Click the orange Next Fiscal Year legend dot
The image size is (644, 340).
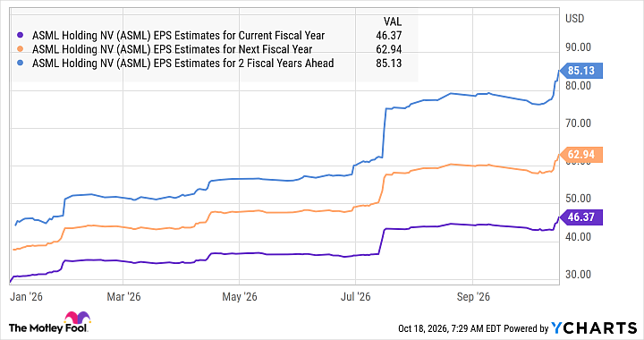click(21, 50)
